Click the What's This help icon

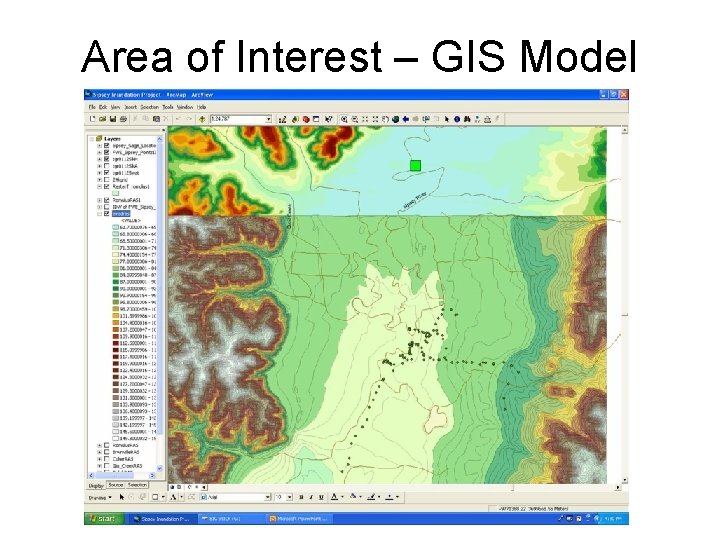[x=328, y=119]
